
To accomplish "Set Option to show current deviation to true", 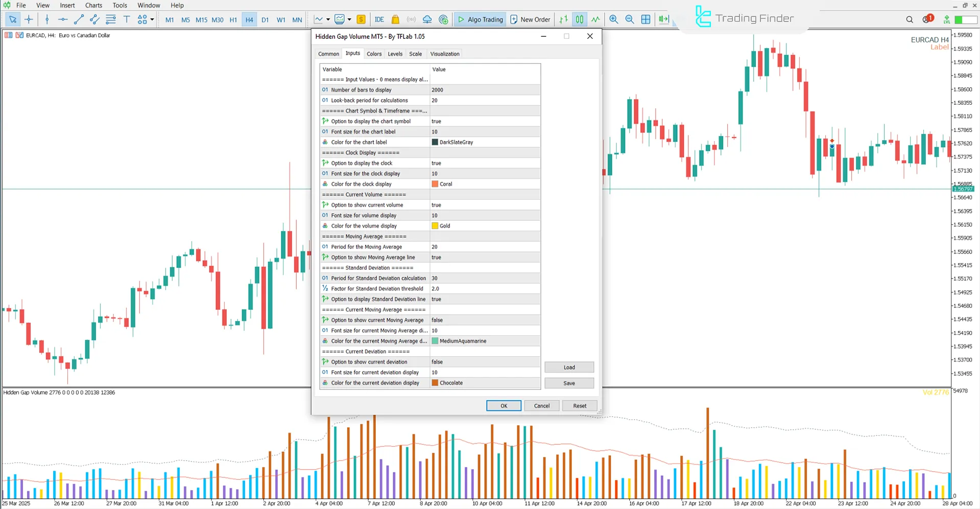I will point(484,361).
